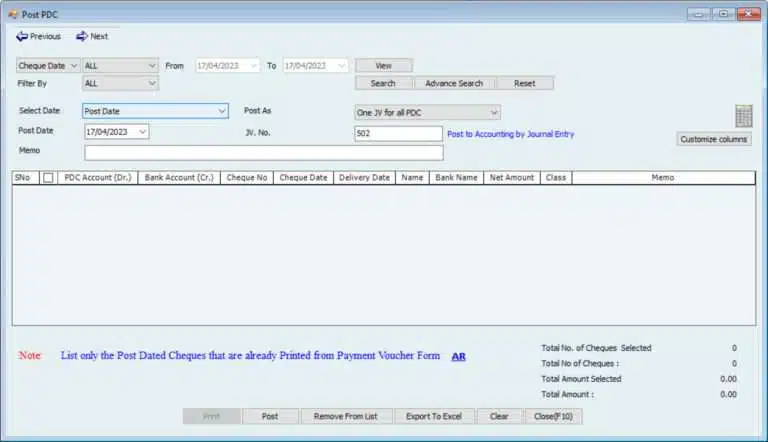This screenshot has height=442, width=768.
Task: Go to Previous record arrow
Action: tap(38, 36)
